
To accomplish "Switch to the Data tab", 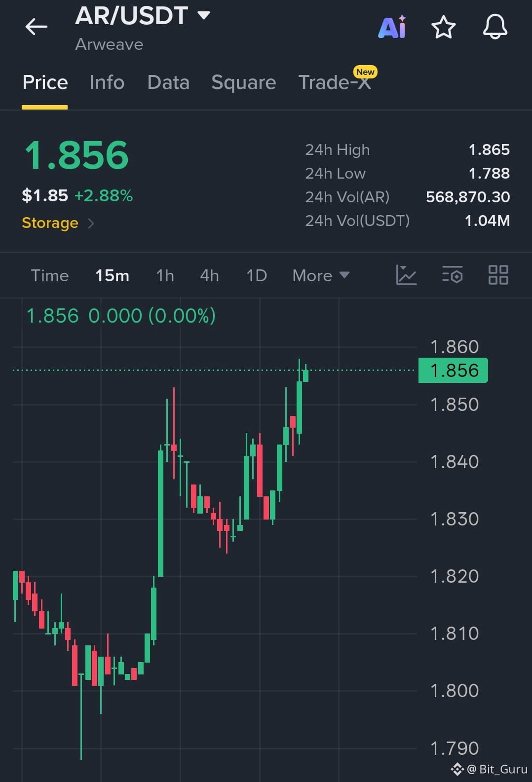I will 168,82.
